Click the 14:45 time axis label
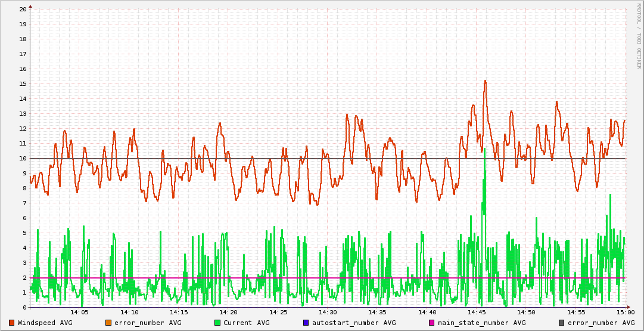 477,313
